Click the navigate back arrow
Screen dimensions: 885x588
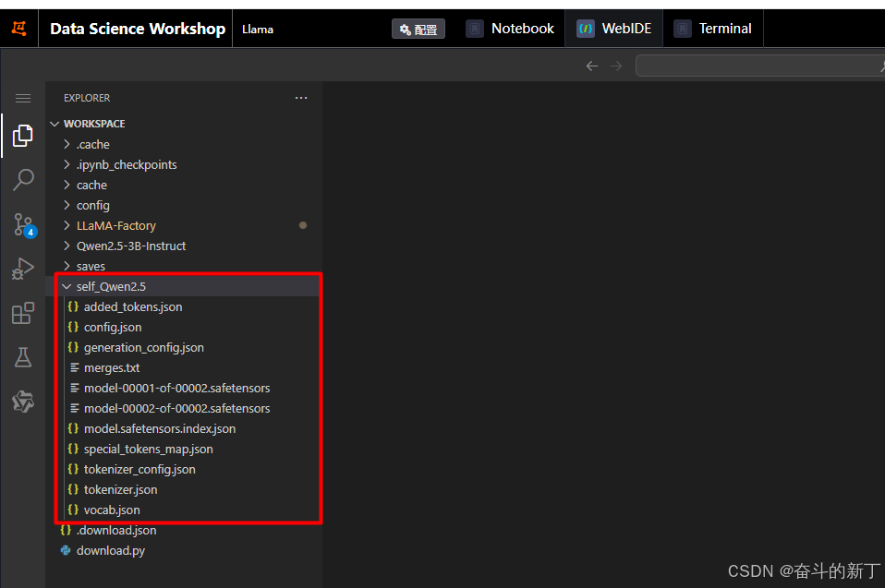pyautogui.click(x=591, y=66)
